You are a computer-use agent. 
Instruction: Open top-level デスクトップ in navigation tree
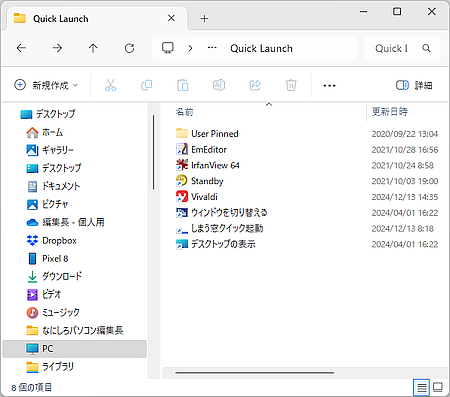[x=48, y=114]
